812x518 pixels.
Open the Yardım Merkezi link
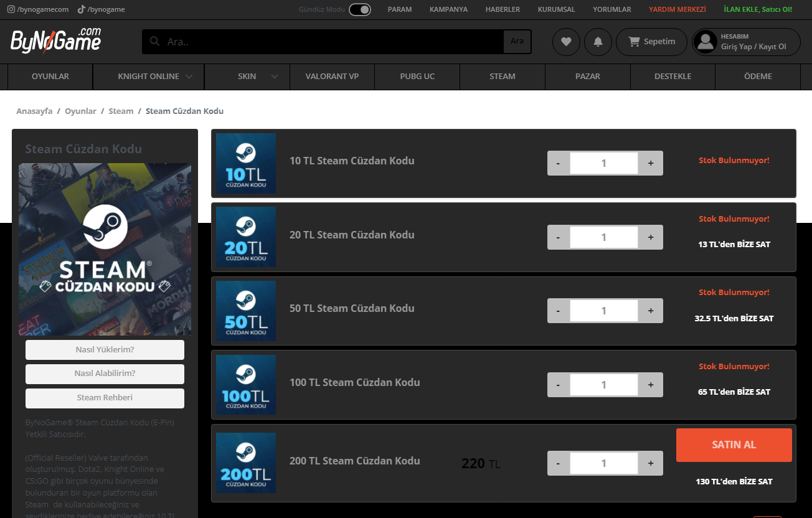pos(677,9)
